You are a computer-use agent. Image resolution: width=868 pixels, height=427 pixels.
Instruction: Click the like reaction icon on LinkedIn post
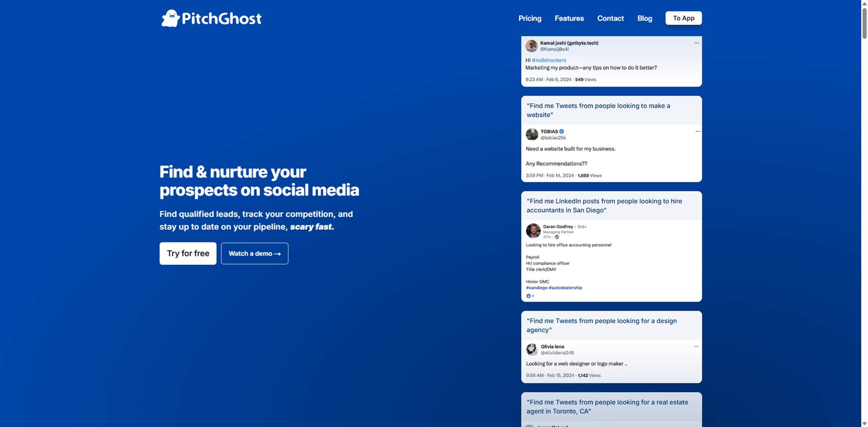click(x=528, y=296)
